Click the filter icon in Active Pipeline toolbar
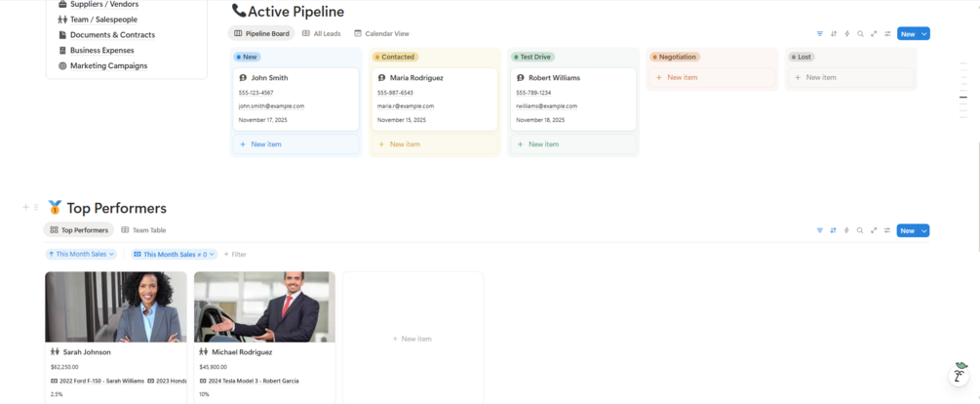This screenshot has width=980, height=404. pos(819,34)
